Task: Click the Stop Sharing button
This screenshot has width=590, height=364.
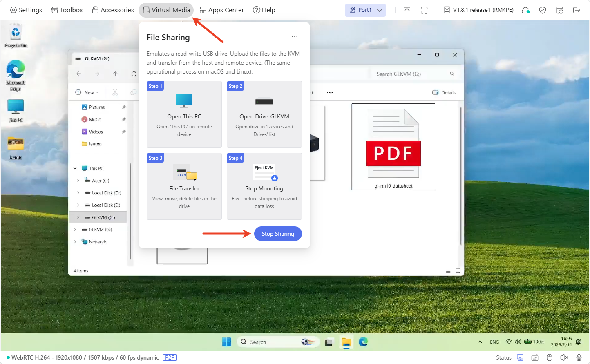Action: click(278, 234)
